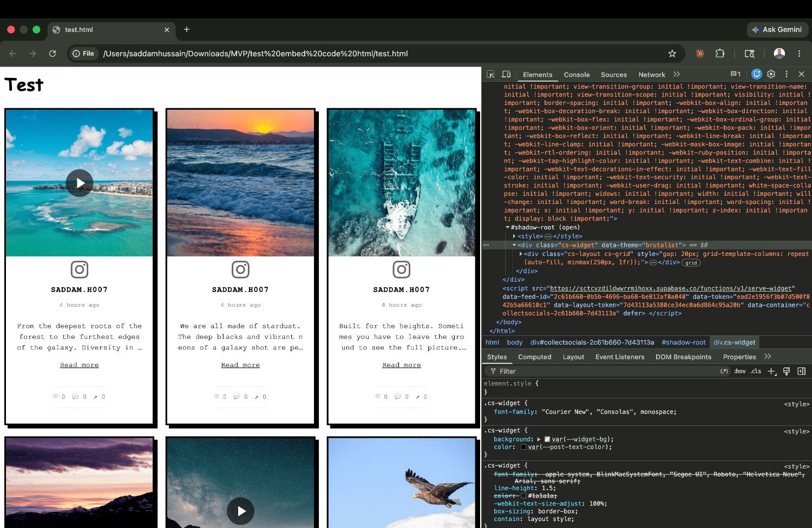Switch to the Console tab
Image resolution: width=812 pixels, height=528 pixels.
[x=577, y=75]
